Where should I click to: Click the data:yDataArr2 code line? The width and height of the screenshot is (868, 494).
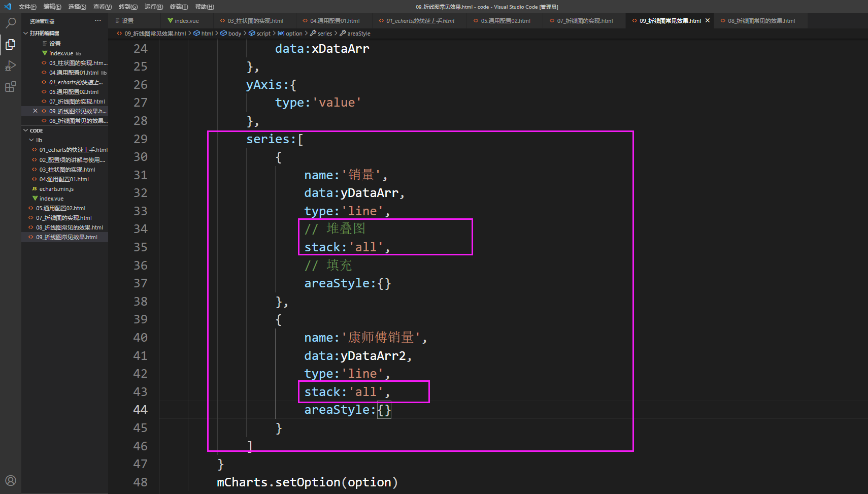point(358,356)
